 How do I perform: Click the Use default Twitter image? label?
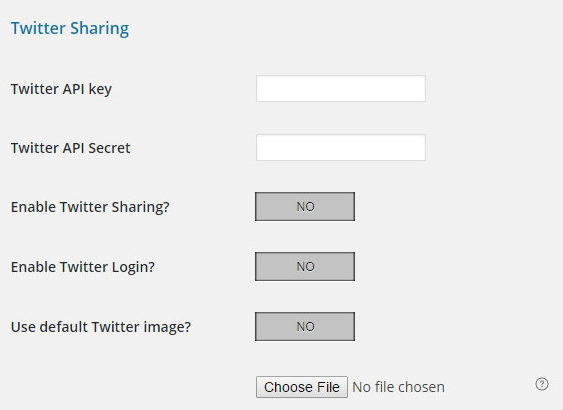[x=101, y=327]
